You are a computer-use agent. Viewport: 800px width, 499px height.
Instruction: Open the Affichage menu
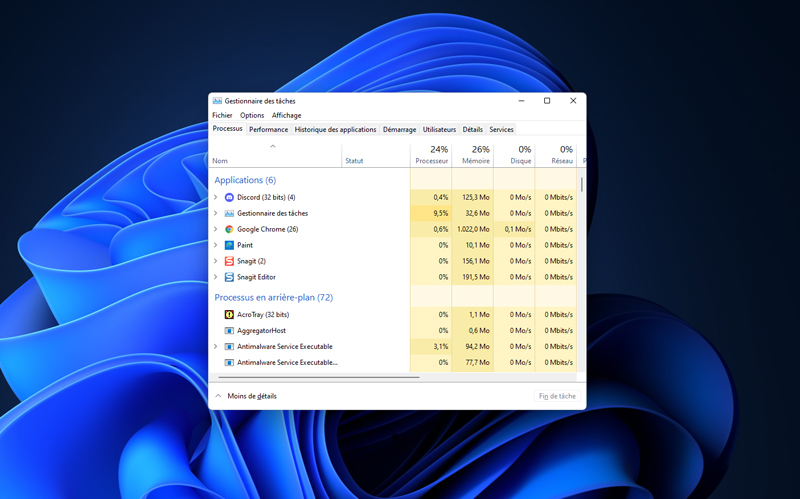click(286, 115)
